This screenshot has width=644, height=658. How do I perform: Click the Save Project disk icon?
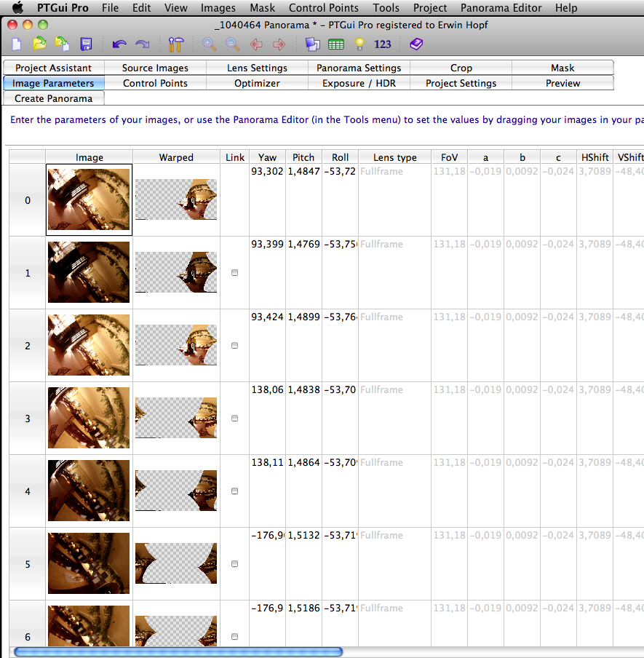point(86,44)
